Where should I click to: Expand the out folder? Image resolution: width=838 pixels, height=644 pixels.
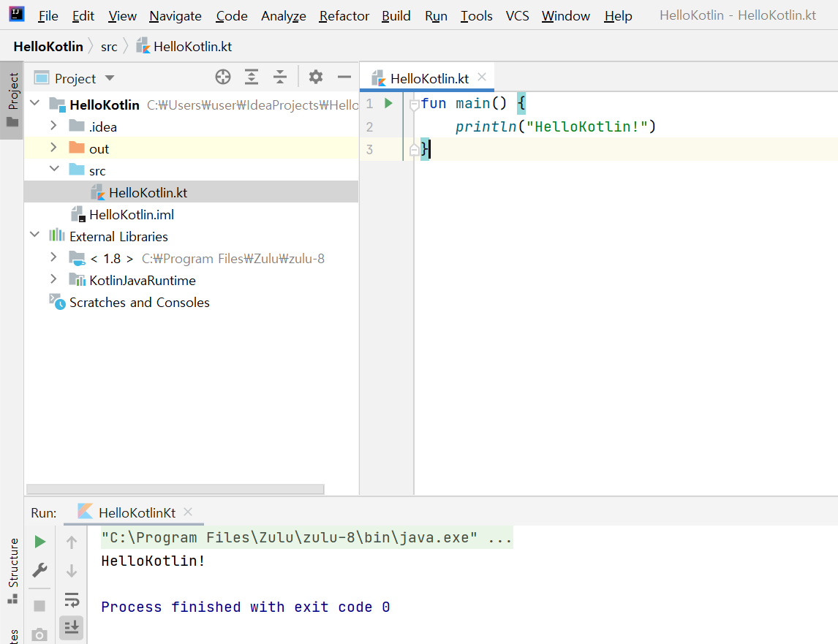tap(53, 147)
